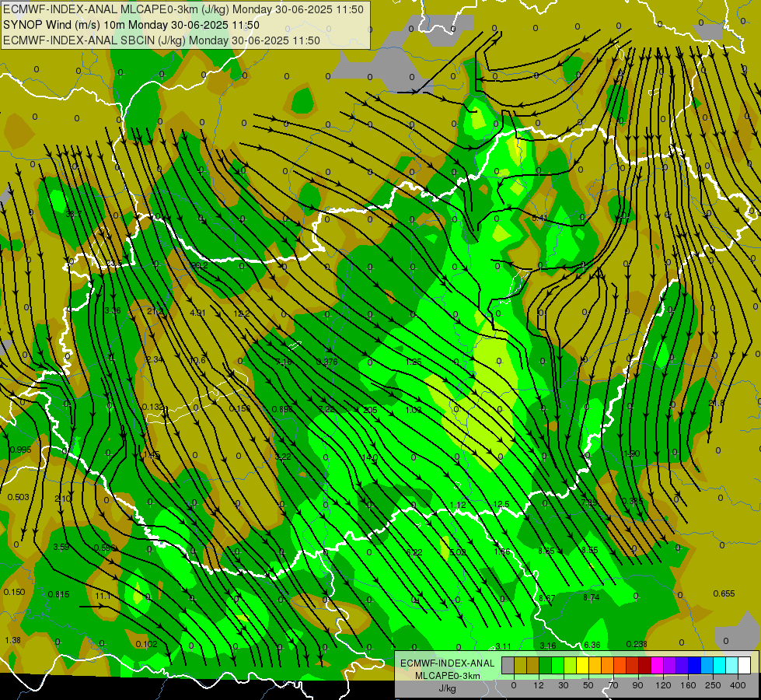Image resolution: width=761 pixels, height=700 pixels.
Task: Click the legend tick value '12'
Action: point(539,685)
